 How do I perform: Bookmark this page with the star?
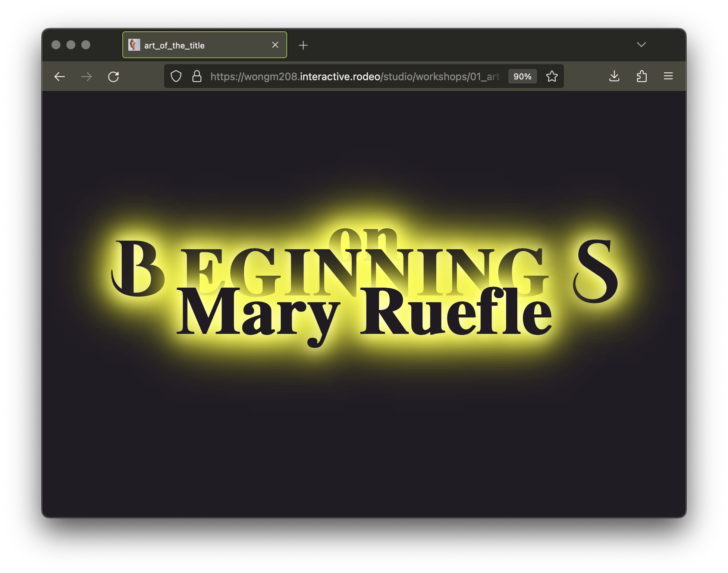click(552, 76)
